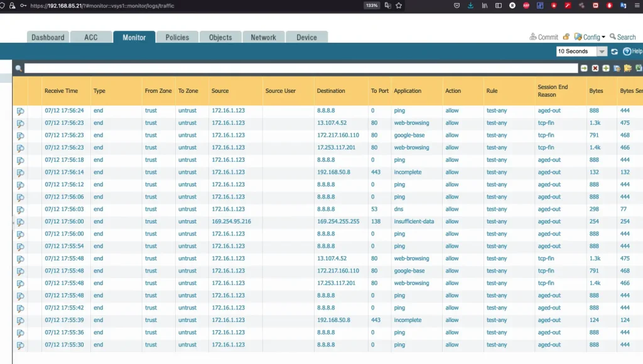Image resolution: width=643 pixels, height=364 pixels.
Task: Add a new filter with green plus icon
Action: [x=606, y=68]
